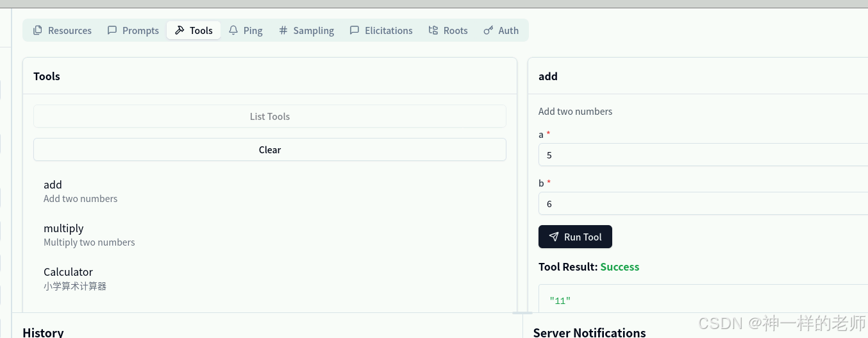This screenshot has width=868, height=338.
Task: Click the Prompts speech bubble icon
Action: pyautogui.click(x=112, y=30)
